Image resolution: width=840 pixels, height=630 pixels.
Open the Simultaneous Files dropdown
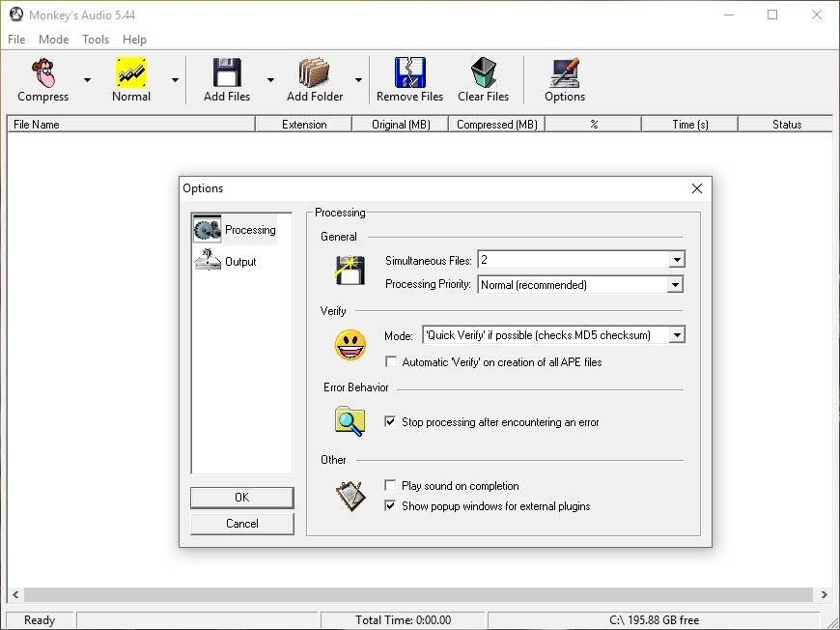point(677,260)
